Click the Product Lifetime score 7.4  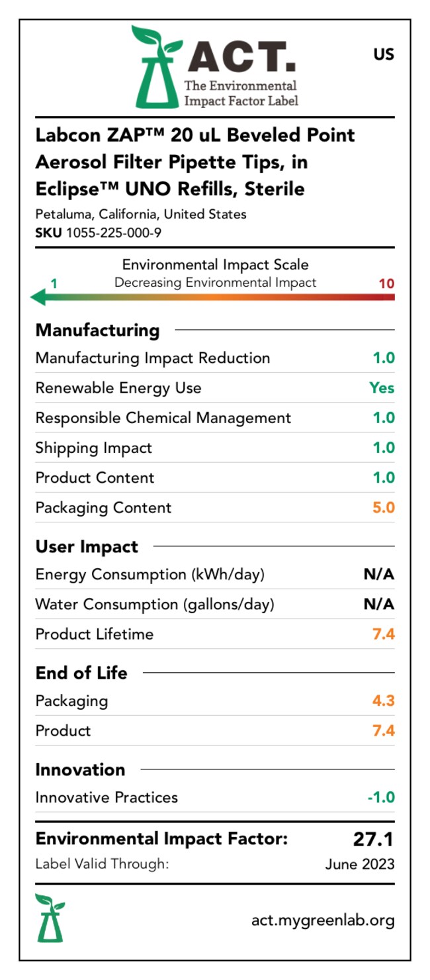(384, 634)
